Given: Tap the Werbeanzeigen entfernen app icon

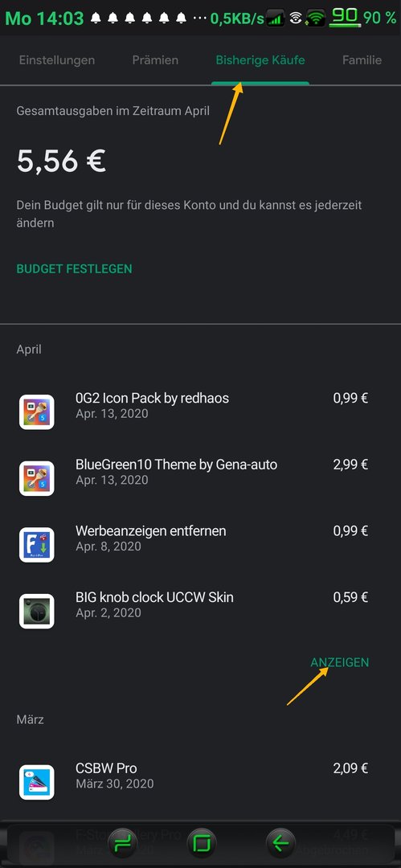Looking at the screenshot, I should 36,545.
